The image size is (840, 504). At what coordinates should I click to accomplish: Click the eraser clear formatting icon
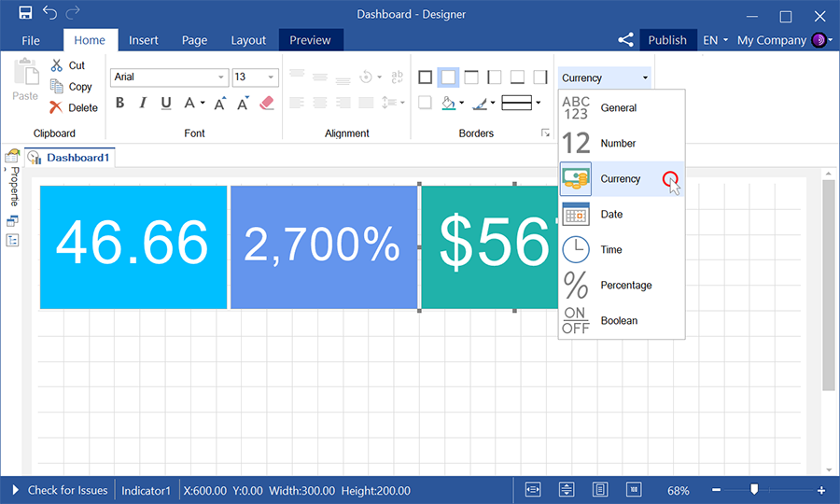click(x=267, y=104)
